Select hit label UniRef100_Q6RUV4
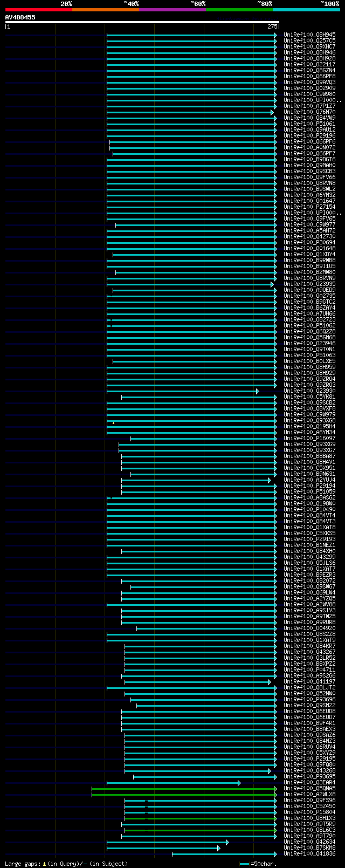 click(x=309, y=747)
